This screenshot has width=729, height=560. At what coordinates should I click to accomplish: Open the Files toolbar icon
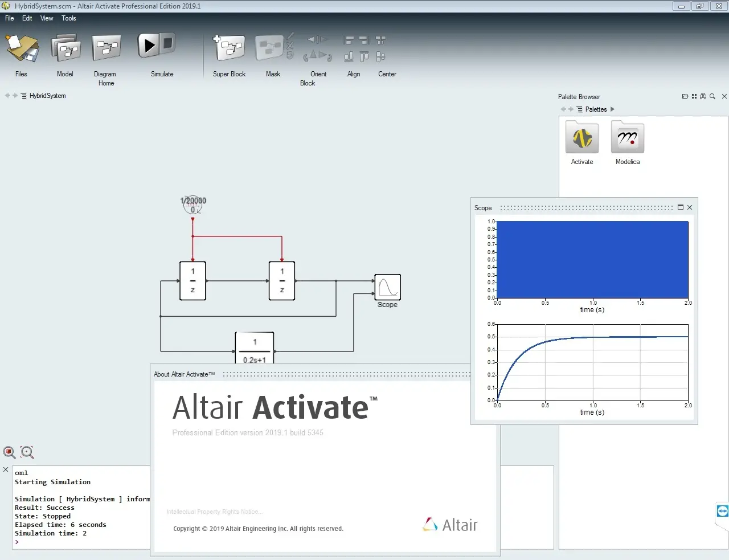point(22,48)
